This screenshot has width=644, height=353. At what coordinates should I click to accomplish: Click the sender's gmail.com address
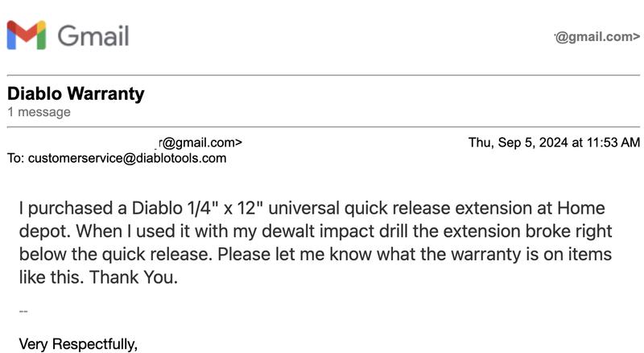pyautogui.click(x=200, y=143)
